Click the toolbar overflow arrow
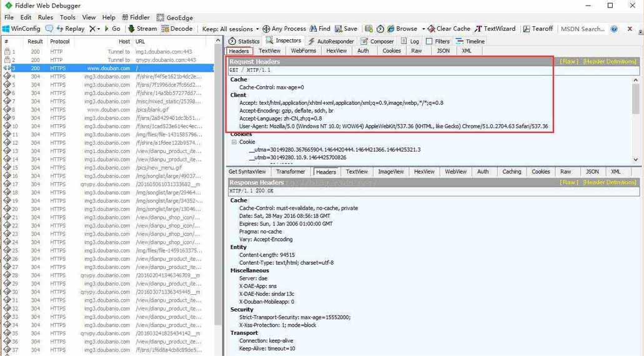The image size is (644, 356). [640, 31]
